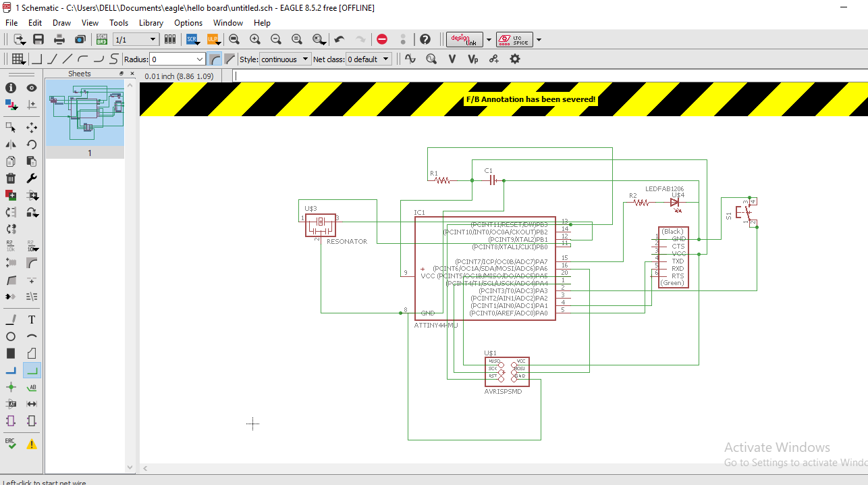Select the Rectangle drawing tool

click(x=11, y=353)
